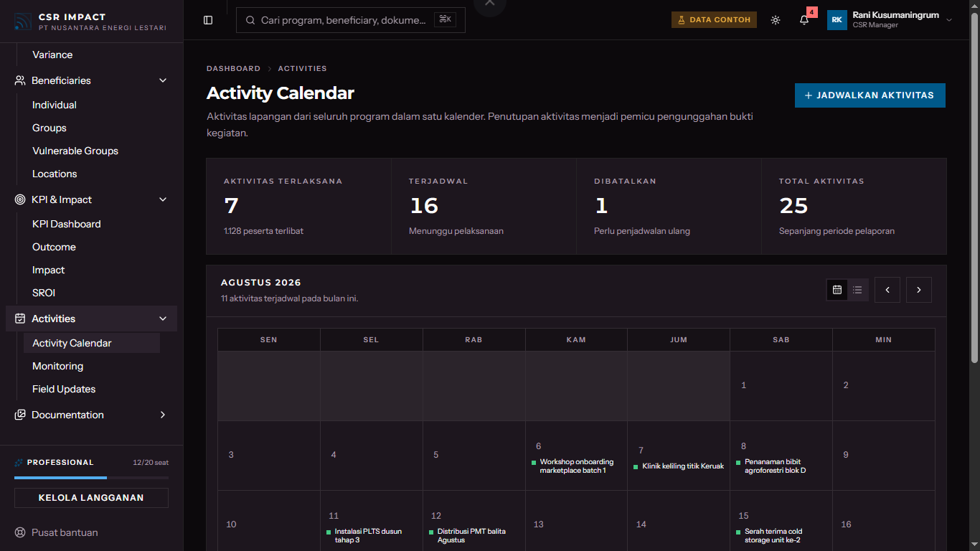This screenshot has height=551, width=980.
Task: Switch to list view icon
Action: tap(857, 290)
